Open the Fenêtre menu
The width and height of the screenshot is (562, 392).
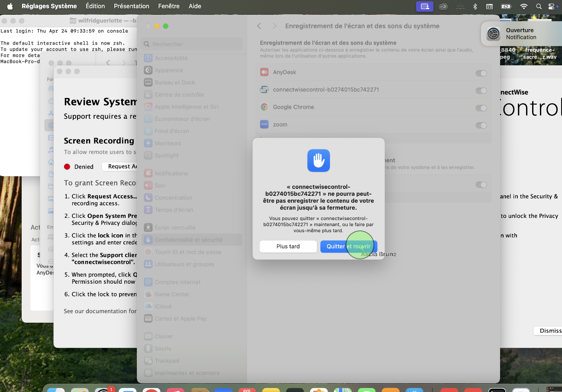click(x=169, y=6)
